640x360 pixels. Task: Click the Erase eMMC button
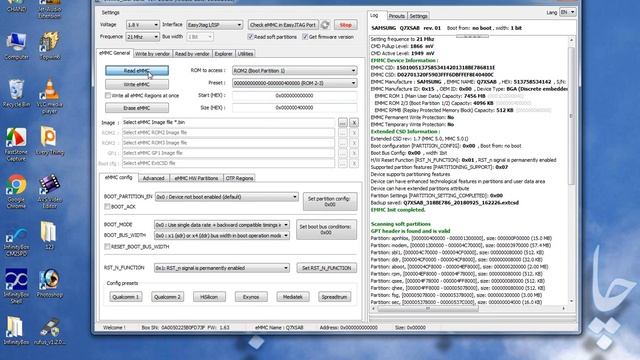137,108
